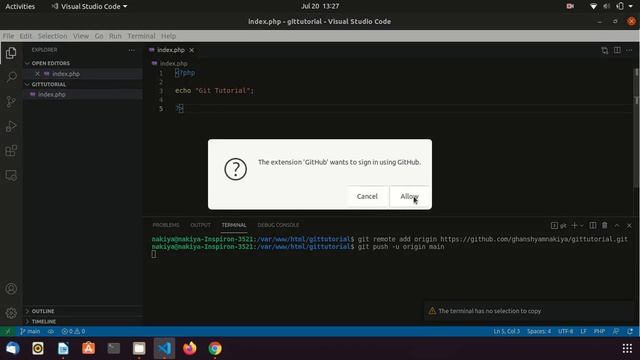The image size is (640, 360).
Task: Open the Source Control view
Action: point(11,102)
